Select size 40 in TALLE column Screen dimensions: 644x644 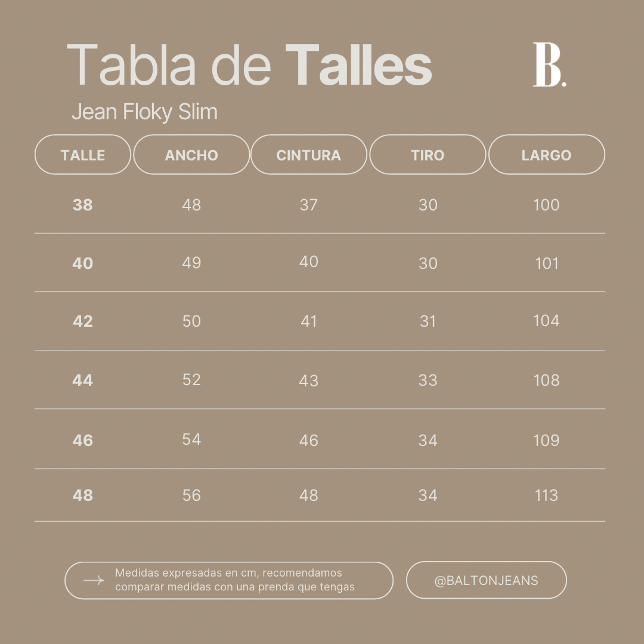[x=82, y=263]
